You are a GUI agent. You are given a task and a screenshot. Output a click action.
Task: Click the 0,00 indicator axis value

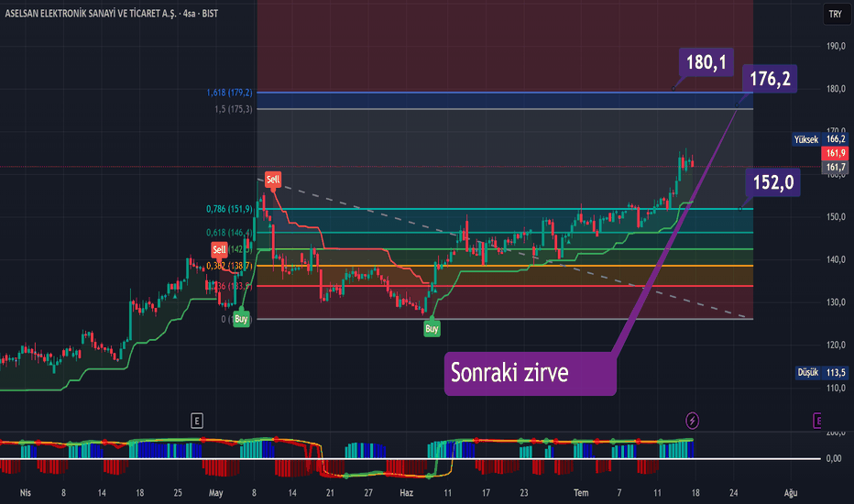coord(833,459)
